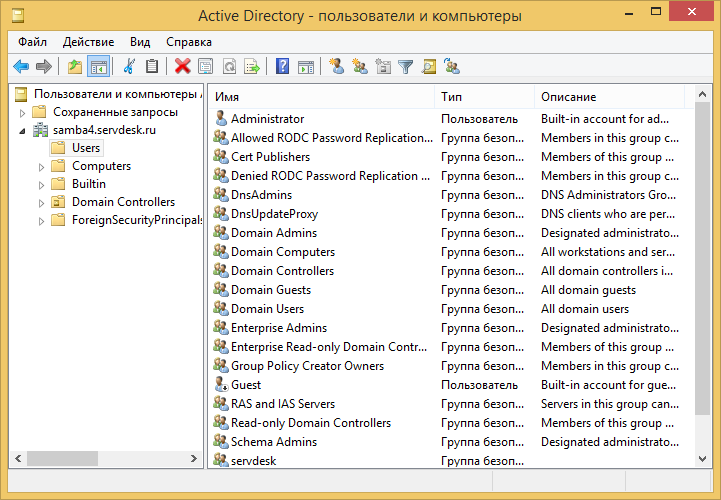Toggle the action pane icon with green arrow
The height and width of the screenshot is (500, 721).
[306, 67]
